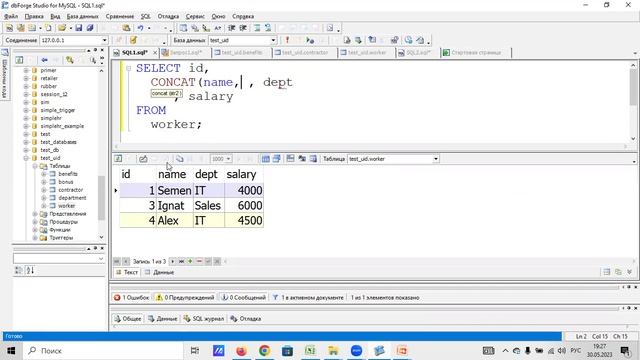
Task: Switch to the Текст result tab
Action: pos(127,272)
